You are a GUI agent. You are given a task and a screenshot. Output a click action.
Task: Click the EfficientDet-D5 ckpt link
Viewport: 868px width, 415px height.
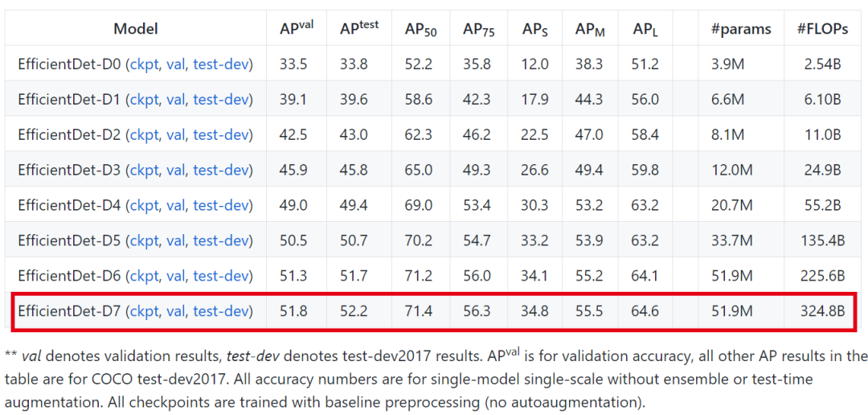[144, 240]
